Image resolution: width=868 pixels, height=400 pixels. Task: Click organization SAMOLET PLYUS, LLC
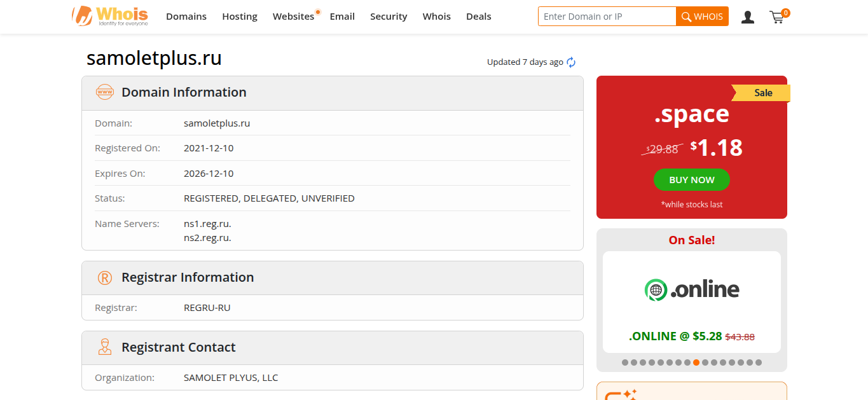tap(231, 378)
